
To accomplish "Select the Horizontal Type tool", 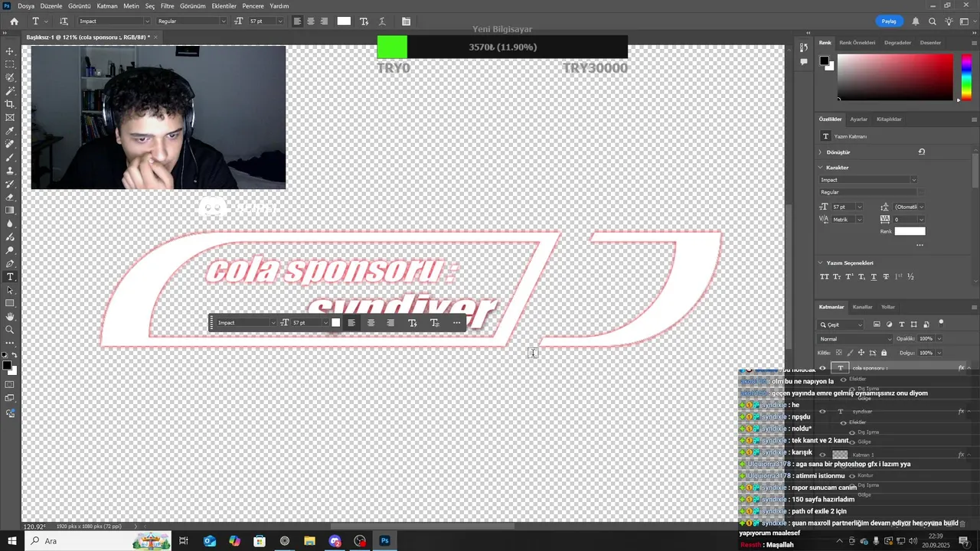I will point(10,276).
